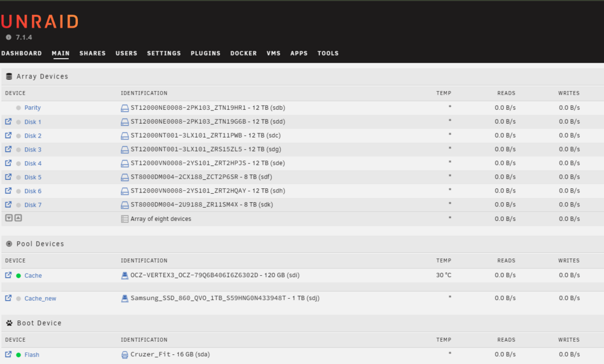604x364 pixels.
Task: Click the Boot Device paw icon
Action: point(9,323)
